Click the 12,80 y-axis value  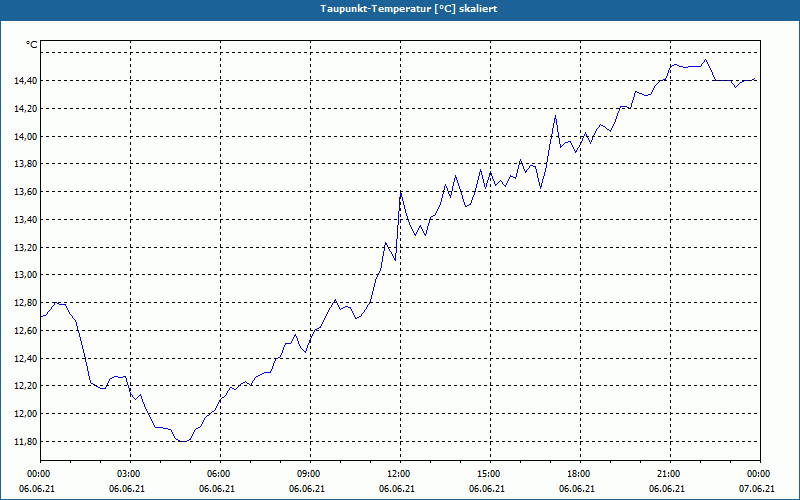coord(27,303)
